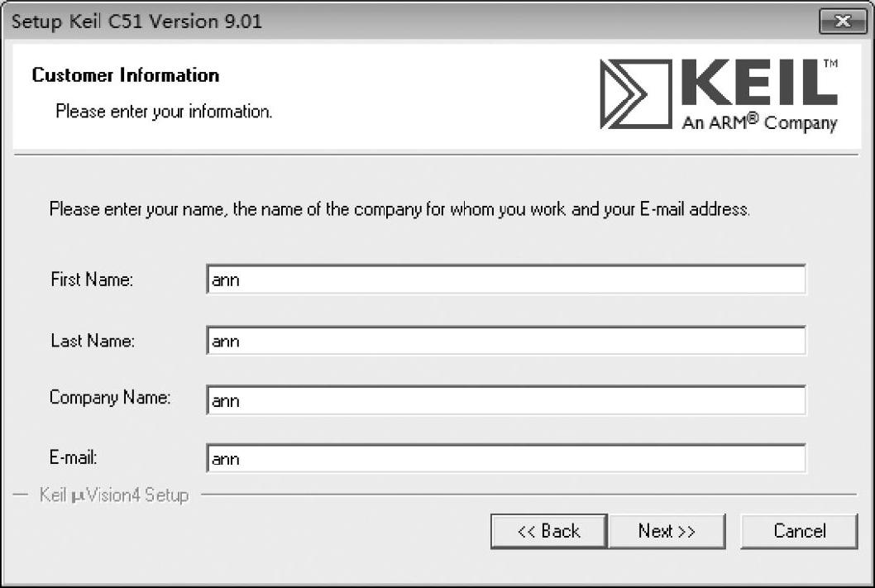Click the title bar text Setup Keil C51
This screenshot has height=588, width=875.
pos(136,22)
